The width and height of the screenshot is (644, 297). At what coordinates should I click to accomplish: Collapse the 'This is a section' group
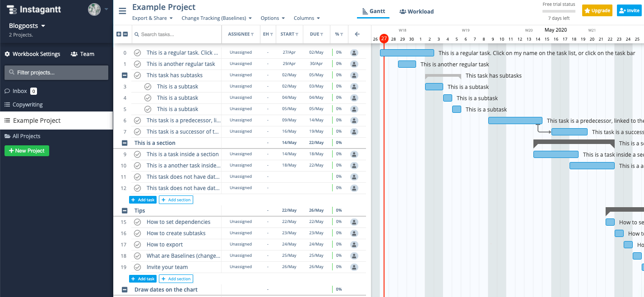[125, 143]
